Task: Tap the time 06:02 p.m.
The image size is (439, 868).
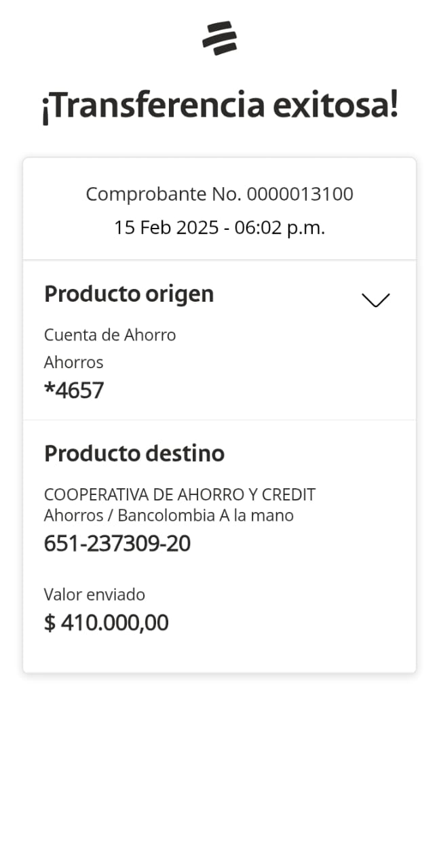Action: tap(280, 228)
